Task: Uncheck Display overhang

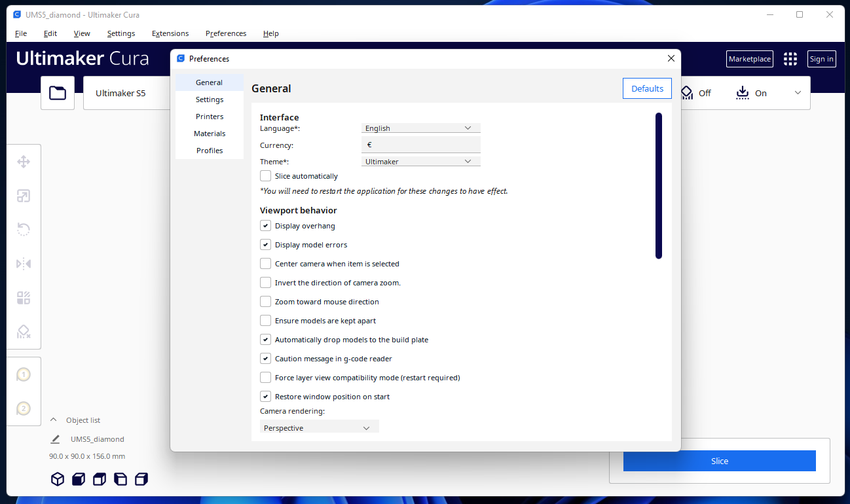Action: [x=265, y=226]
